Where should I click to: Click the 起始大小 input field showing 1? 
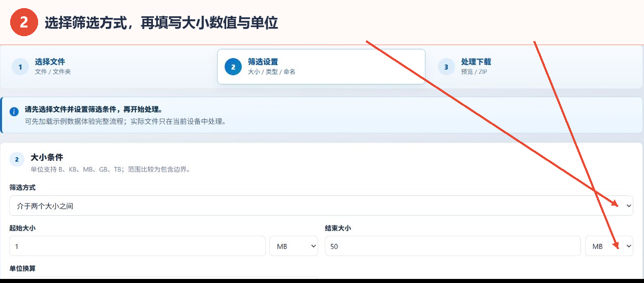[137, 246]
